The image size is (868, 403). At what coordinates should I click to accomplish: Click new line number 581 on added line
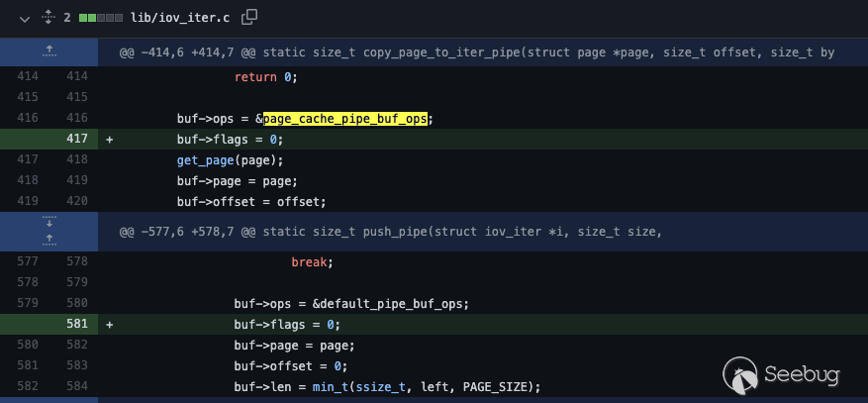click(77, 323)
